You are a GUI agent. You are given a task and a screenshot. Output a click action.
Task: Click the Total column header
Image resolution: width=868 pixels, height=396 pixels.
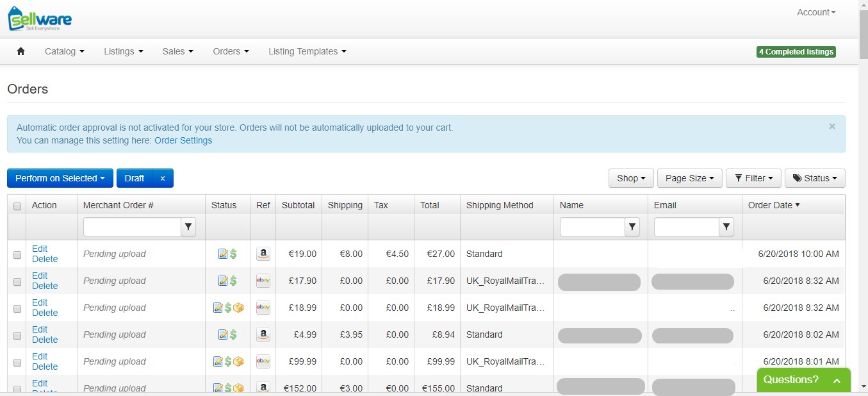click(430, 205)
